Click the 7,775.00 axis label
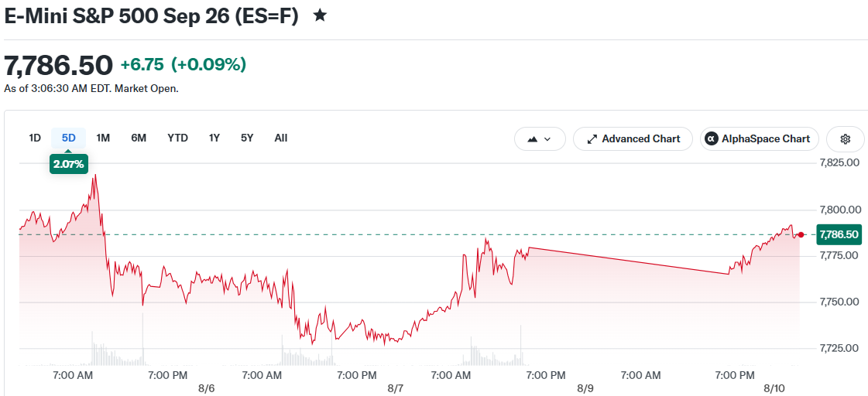The height and width of the screenshot is (396, 868). click(839, 255)
